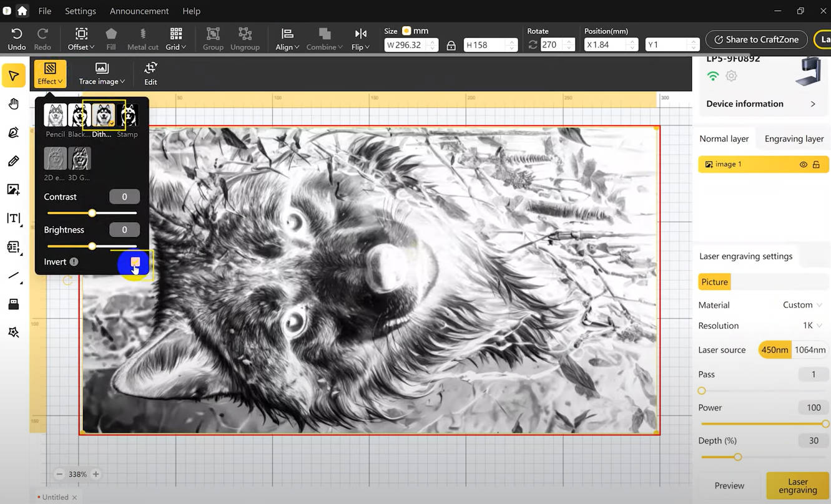Click the Edit image icon

[150, 69]
